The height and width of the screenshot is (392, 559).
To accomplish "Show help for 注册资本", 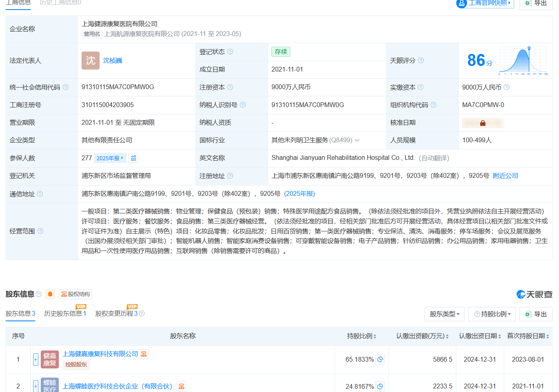I will (230, 87).
